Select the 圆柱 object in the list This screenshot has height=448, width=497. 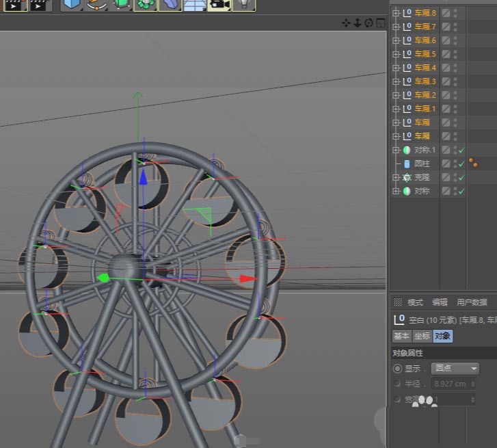[422, 163]
